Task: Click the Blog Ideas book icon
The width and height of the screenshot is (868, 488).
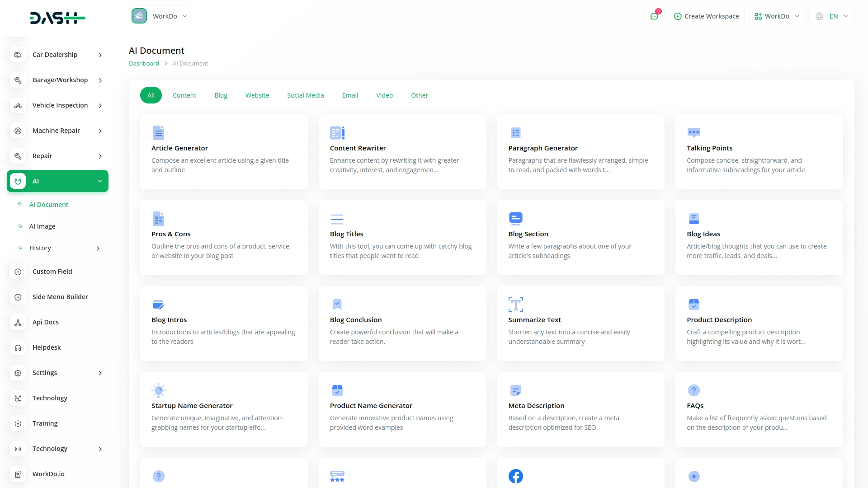Action: coord(694,219)
